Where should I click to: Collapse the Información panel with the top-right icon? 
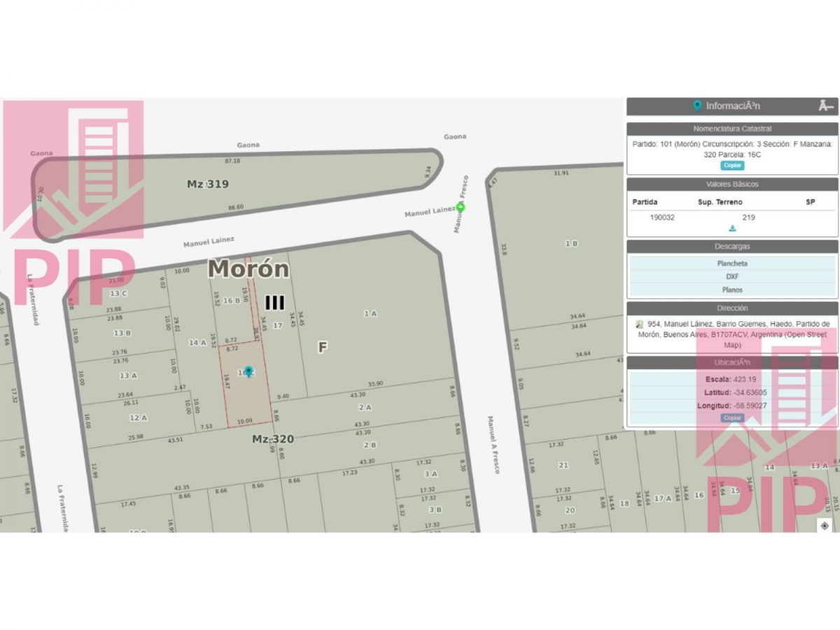pyautogui.click(x=826, y=106)
